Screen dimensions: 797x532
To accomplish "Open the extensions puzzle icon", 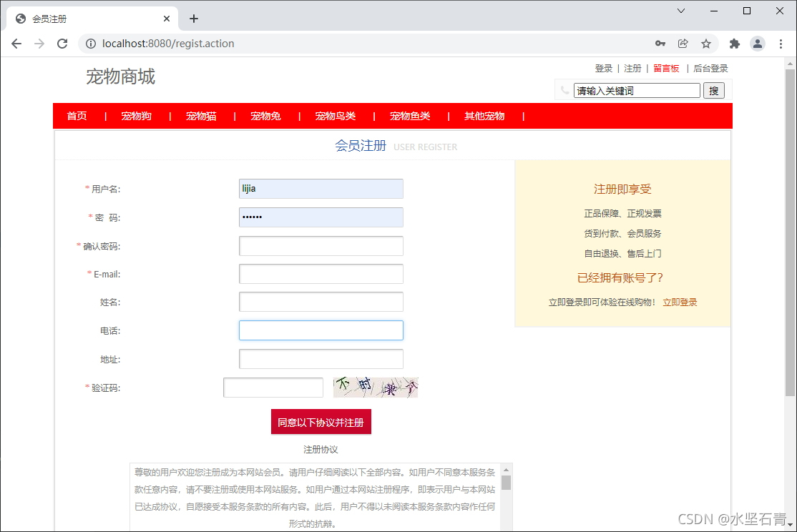I will 735,44.
